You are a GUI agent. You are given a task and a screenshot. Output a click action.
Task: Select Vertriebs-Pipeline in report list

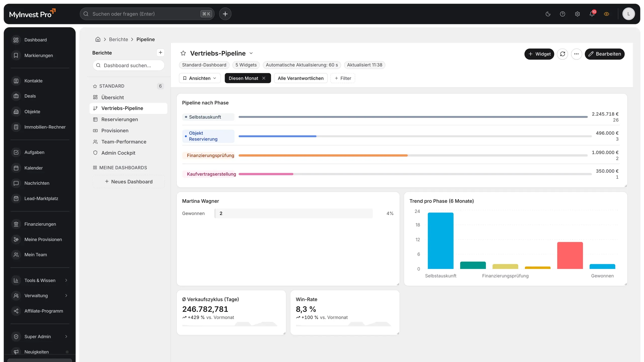128,108
